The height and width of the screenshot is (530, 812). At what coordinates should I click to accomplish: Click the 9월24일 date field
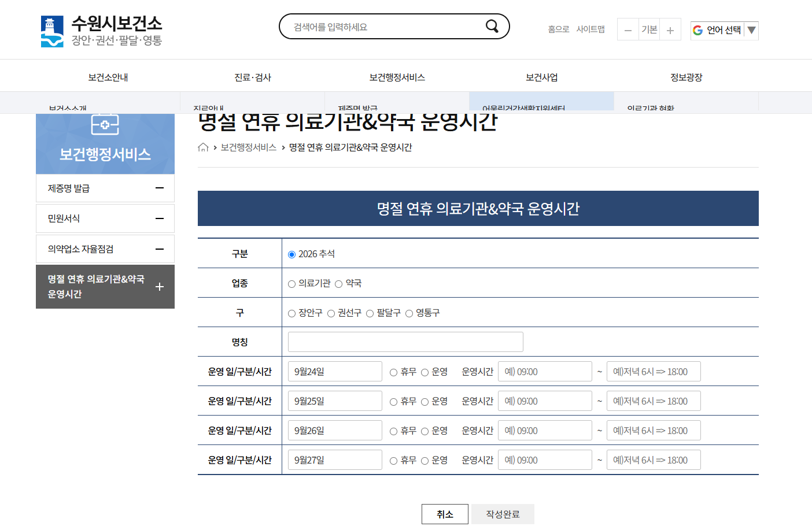pyautogui.click(x=335, y=371)
